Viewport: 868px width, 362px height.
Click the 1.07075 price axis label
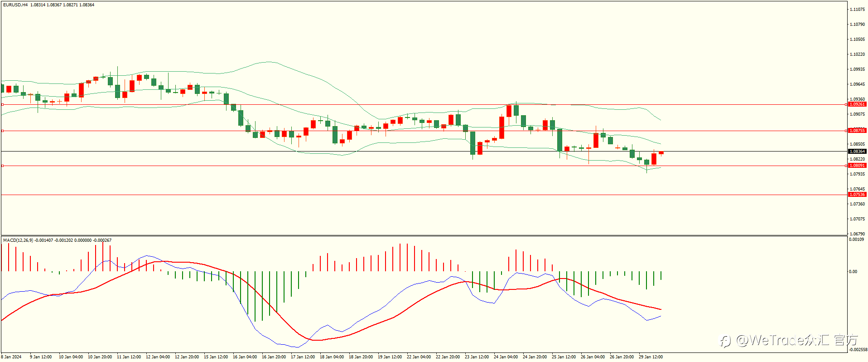tap(857, 219)
